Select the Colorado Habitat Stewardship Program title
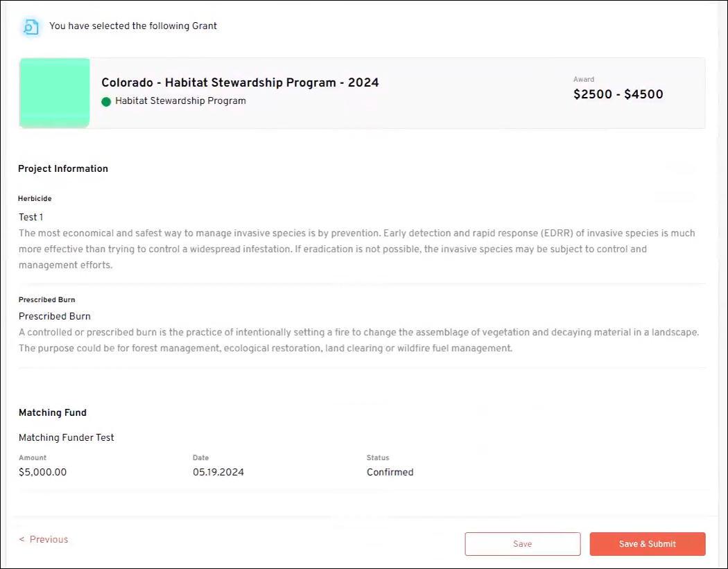 [240, 82]
